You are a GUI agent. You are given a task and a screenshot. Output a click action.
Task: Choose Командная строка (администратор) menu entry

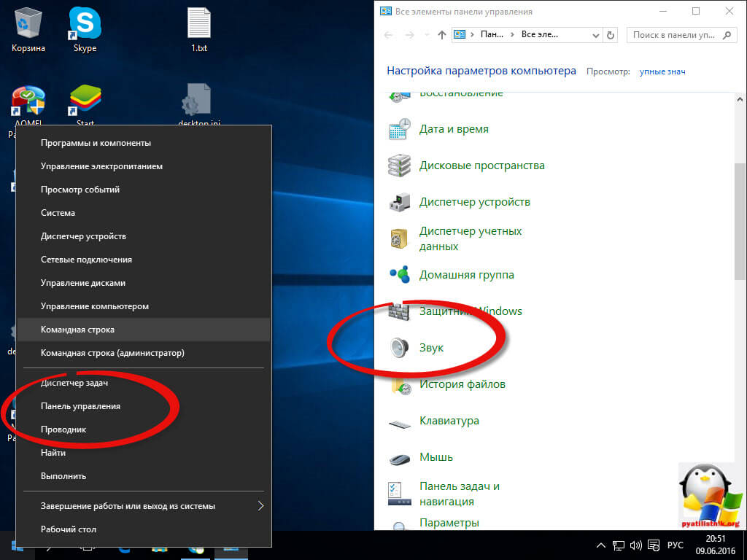tap(112, 353)
